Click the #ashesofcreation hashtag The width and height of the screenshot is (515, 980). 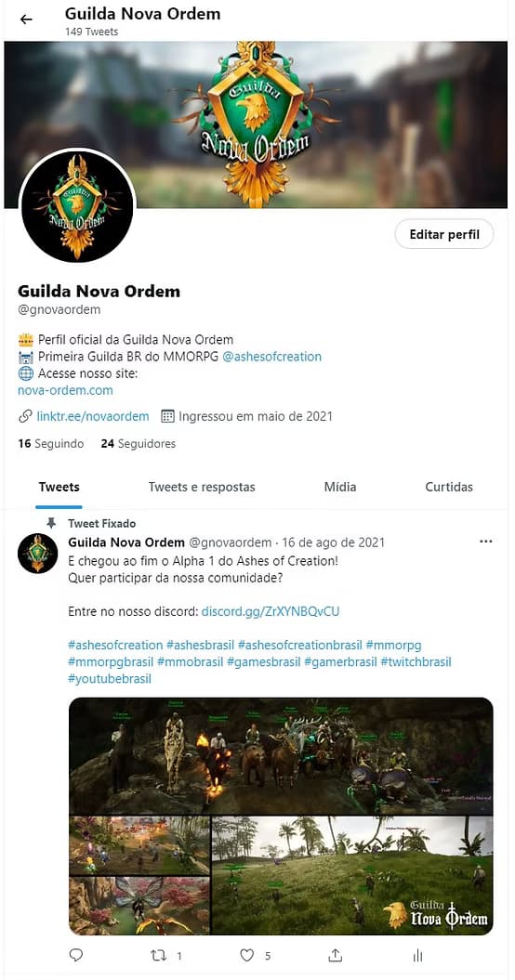115,645
